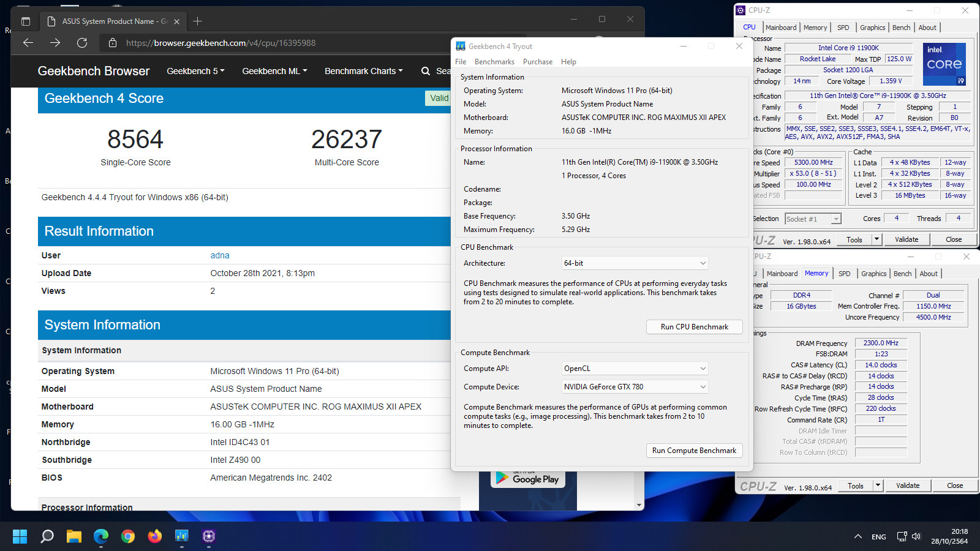Click the Single-Core Score 8564 value

click(135, 139)
